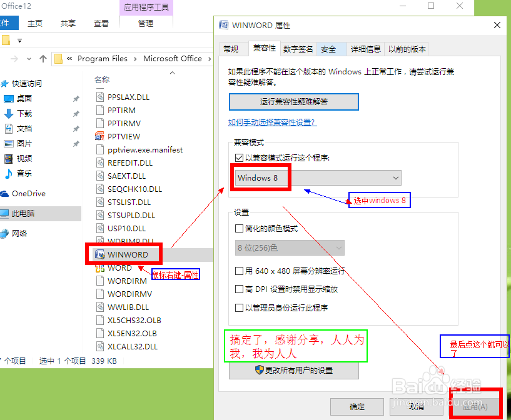Select the PPTIRM file icon
Image resolution: width=511 pixels, height=420 pixels.
click(100, 110)
